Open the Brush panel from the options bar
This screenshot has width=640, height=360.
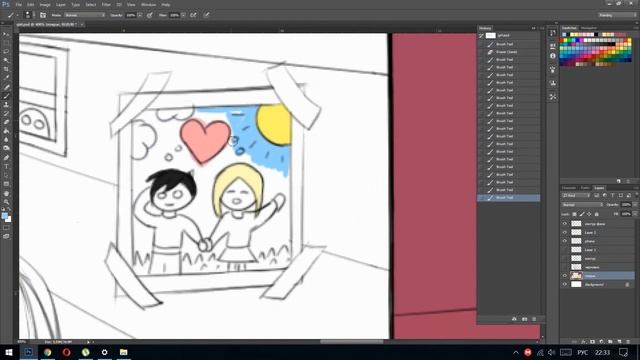(x=43, y=15)
